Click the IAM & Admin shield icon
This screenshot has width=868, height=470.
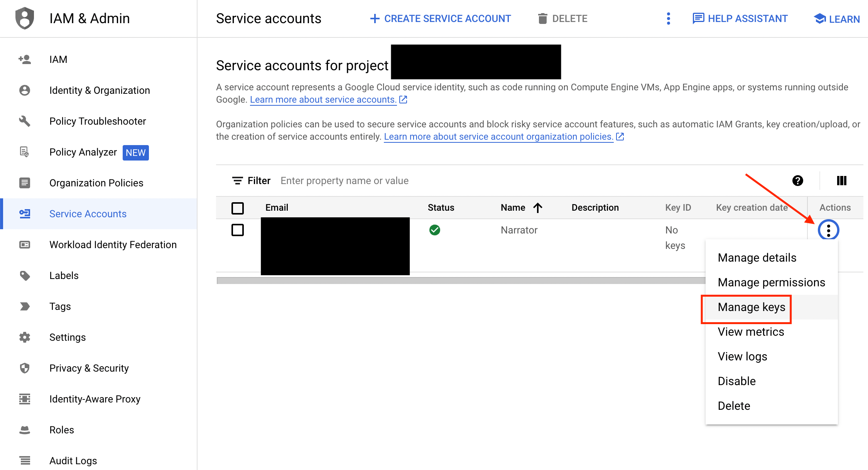pos(25,18)
